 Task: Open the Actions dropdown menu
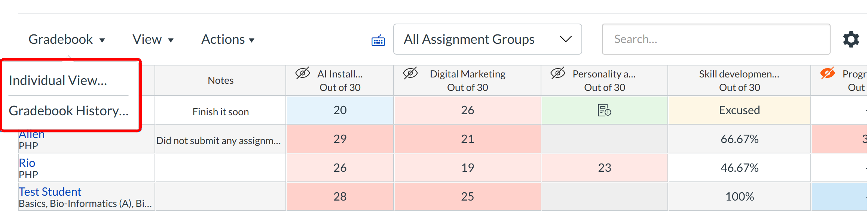click(227, 39)
